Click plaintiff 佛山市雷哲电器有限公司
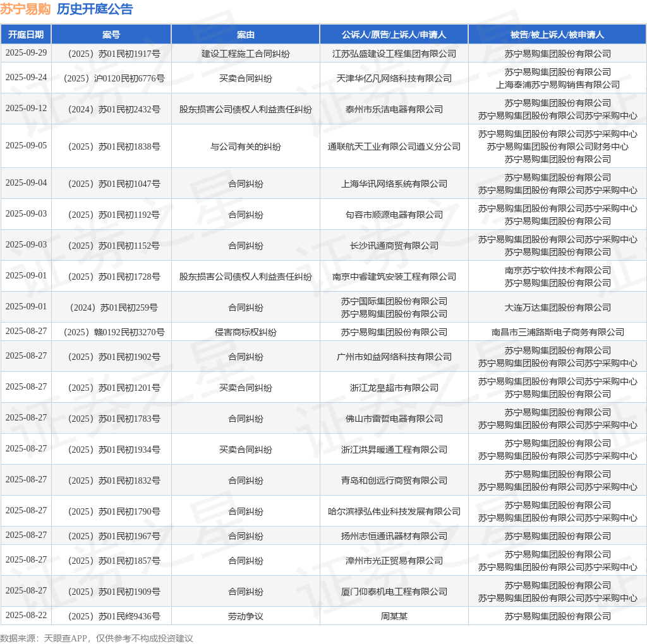The image size is (647, 644). (x=394, y=419)
